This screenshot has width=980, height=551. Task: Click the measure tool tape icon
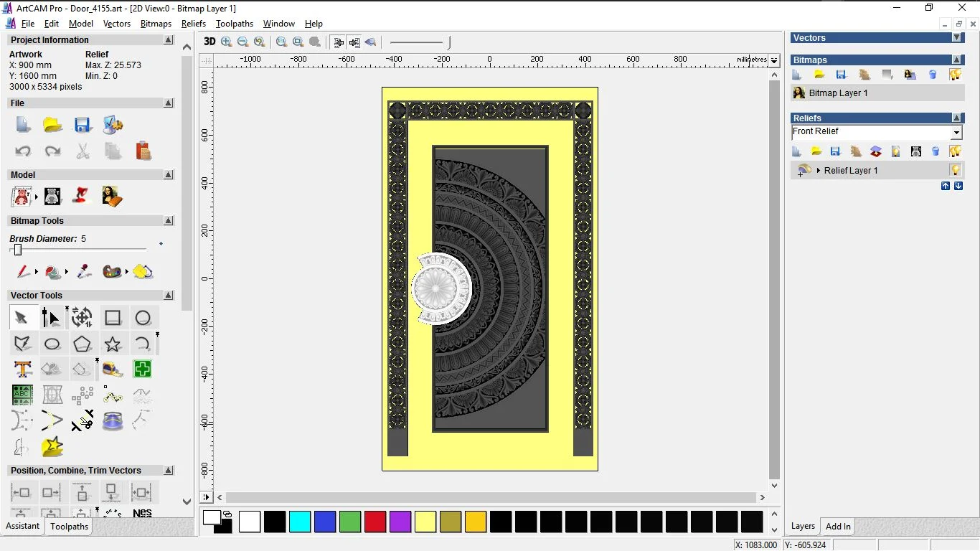[x=113, y=369]
